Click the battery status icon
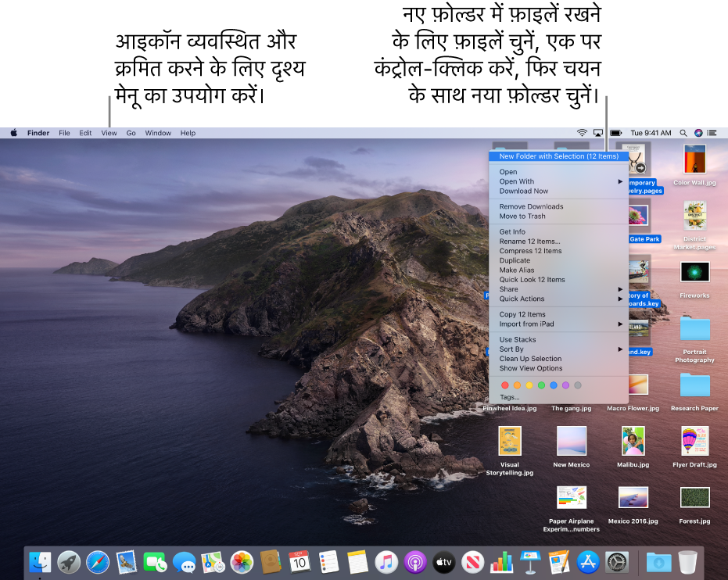 coord(615,133)
